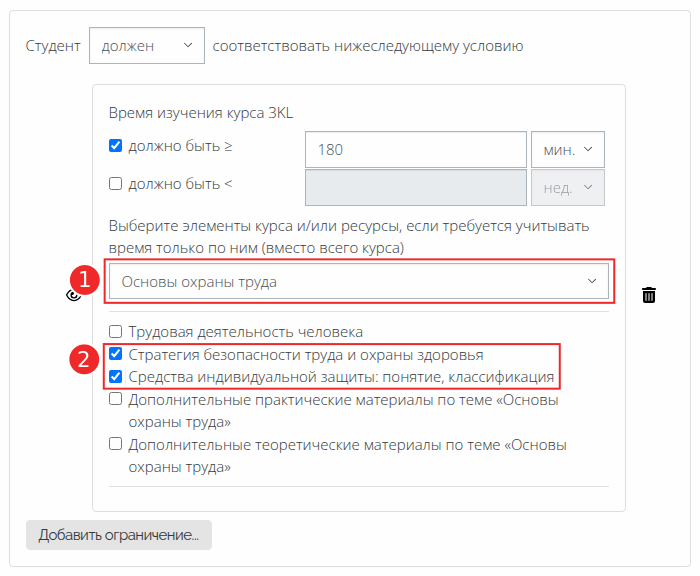Image resolution: width=700 pixels, height=576 pixels.
Task: Expand the "Основы охраны труда" section dropdown
Action: click(x=359, y=282)
